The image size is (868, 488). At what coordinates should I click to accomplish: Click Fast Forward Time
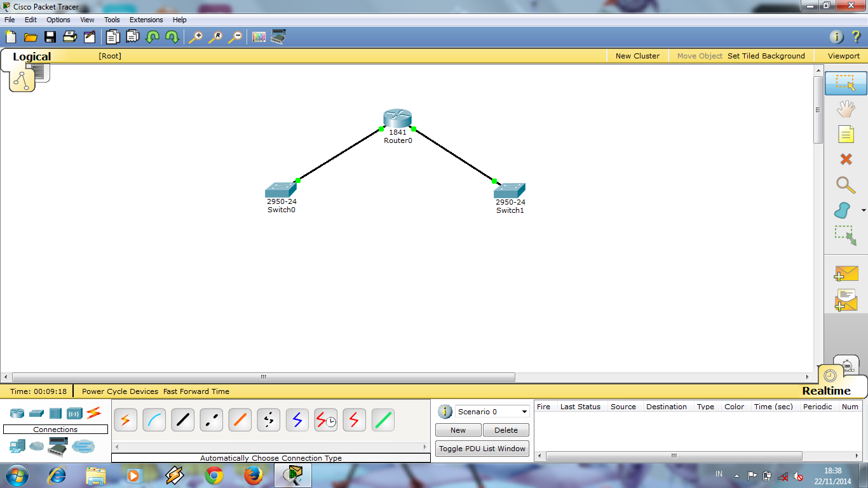point(196,391)
